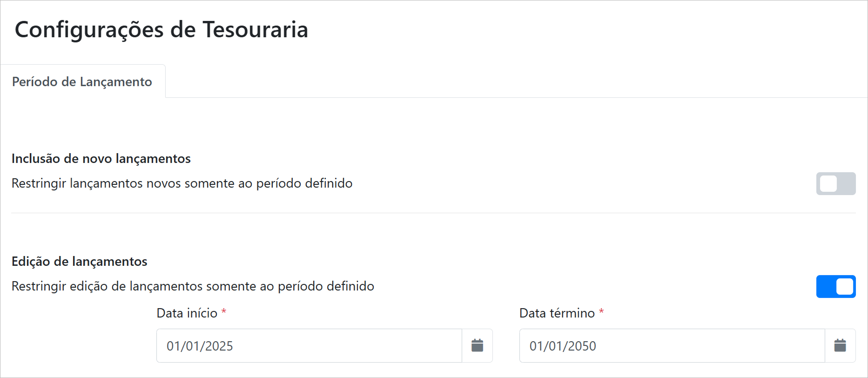This screenshot has height=378, width=868.
Task: Click the divider line between the sections
Action: 433,213
